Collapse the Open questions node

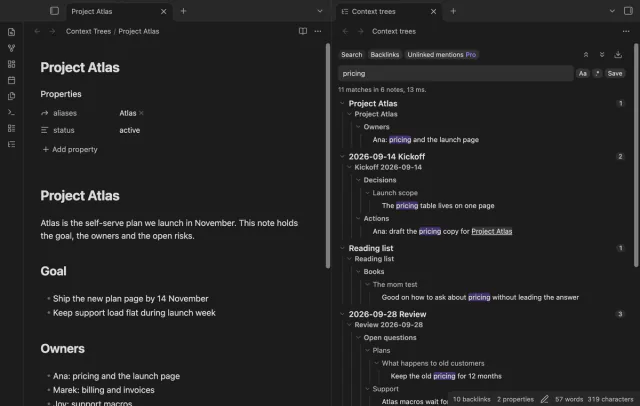(x=358, y=337)
